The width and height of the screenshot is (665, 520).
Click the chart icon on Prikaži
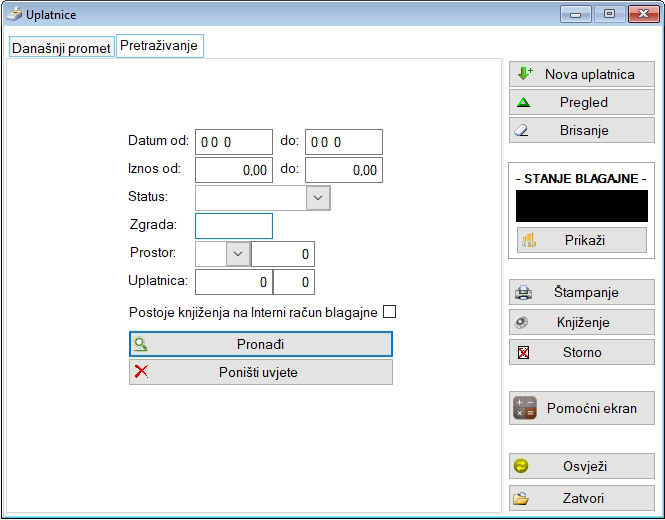point(530,240)
